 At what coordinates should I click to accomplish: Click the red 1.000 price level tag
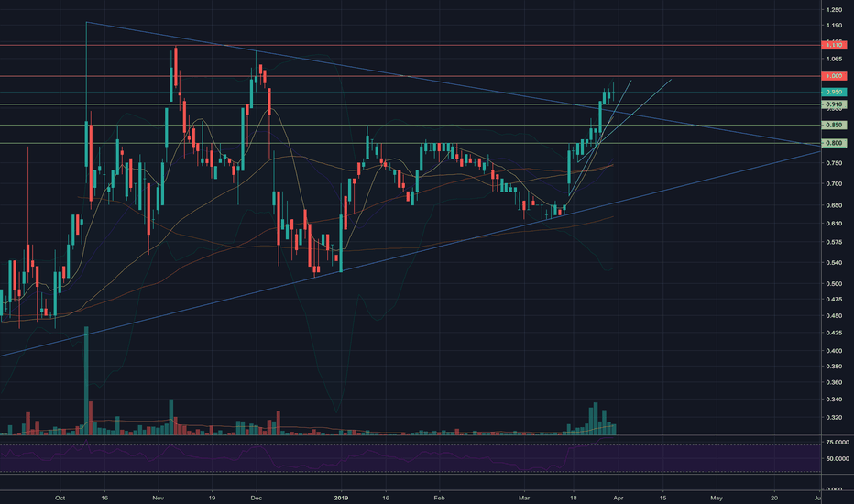[x=834, y=76]
